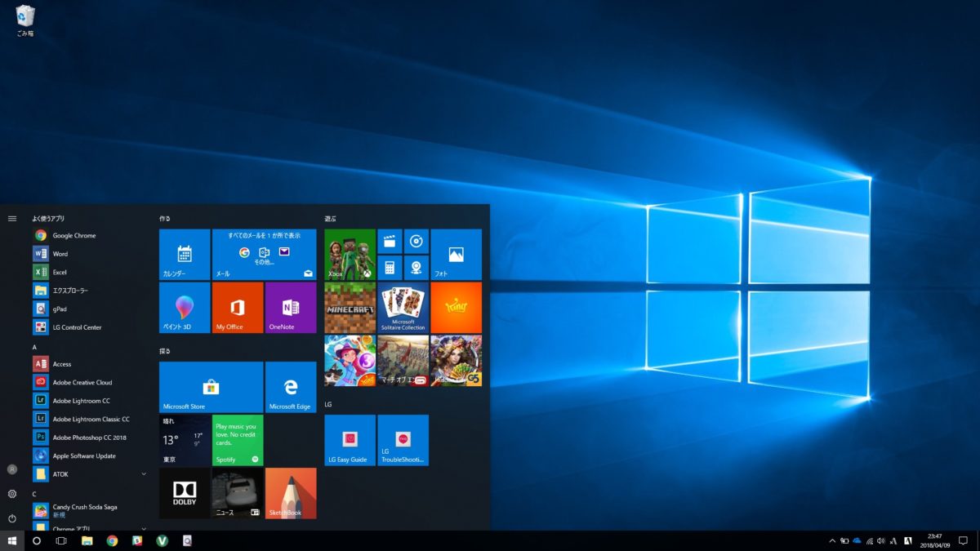This screenshot has height=551, width=980.
Task: Launch Adobe Lightroom Classic CC
Action: pyautogui.click(x=90, y=419)
